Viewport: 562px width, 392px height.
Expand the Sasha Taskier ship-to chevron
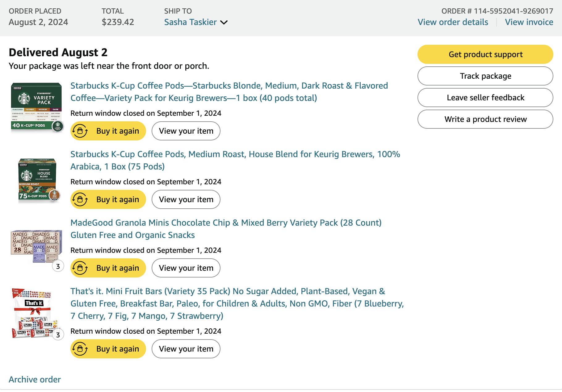pos(224,23)
